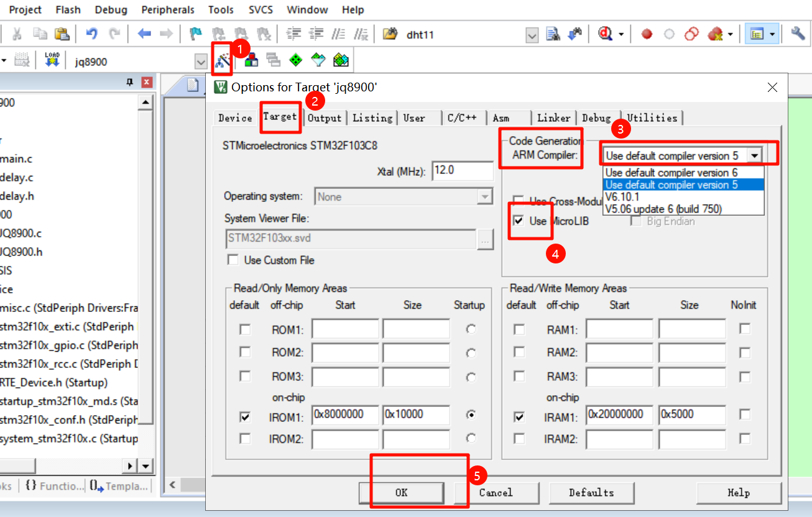Click the Manage Run-Time Environment green diamond icon

(296, 60)
